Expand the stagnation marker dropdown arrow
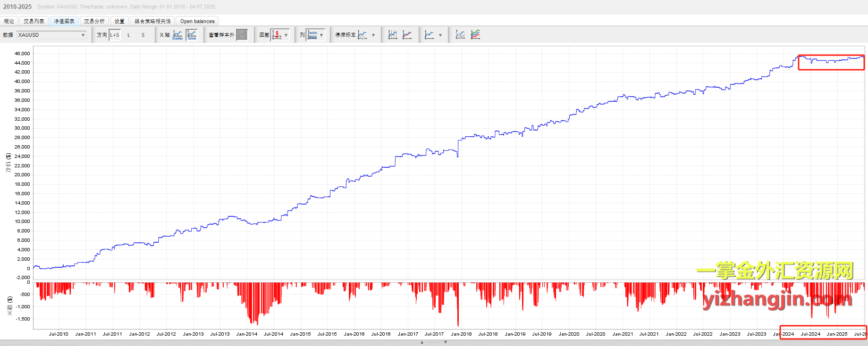868x346 pixels. [373, 35]
